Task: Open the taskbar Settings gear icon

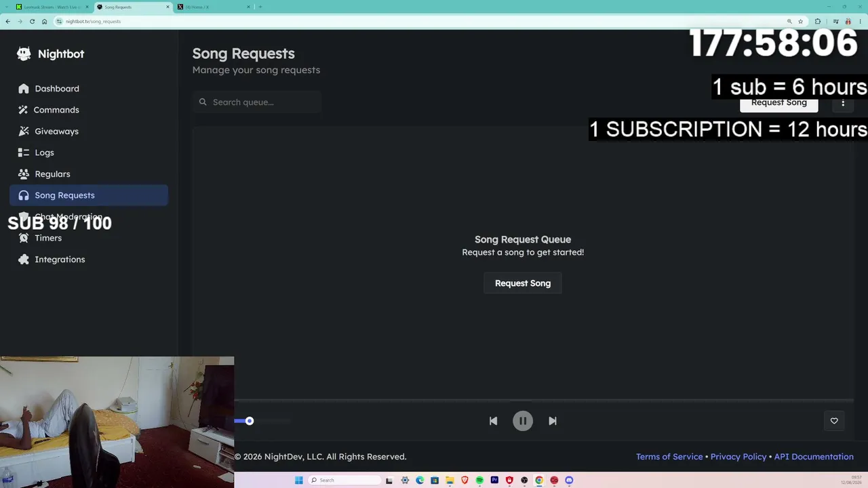Action: (405, 481)
